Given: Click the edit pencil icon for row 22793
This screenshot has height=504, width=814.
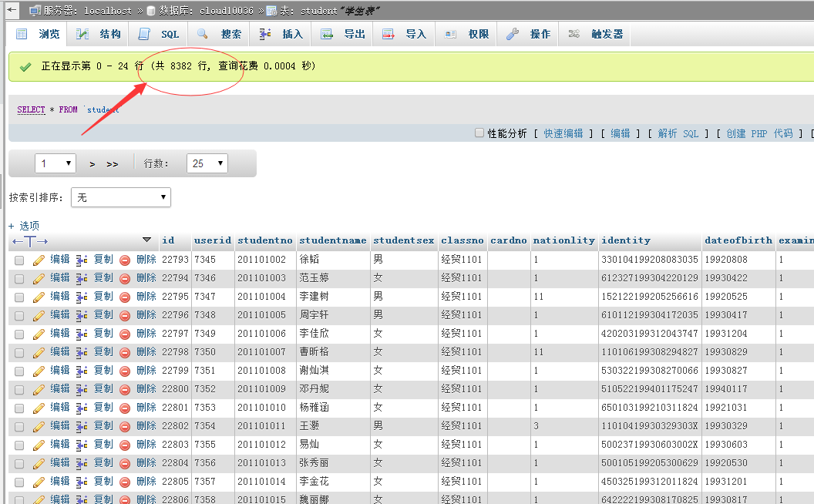Looking at the screenshot, I should [39, 260].
